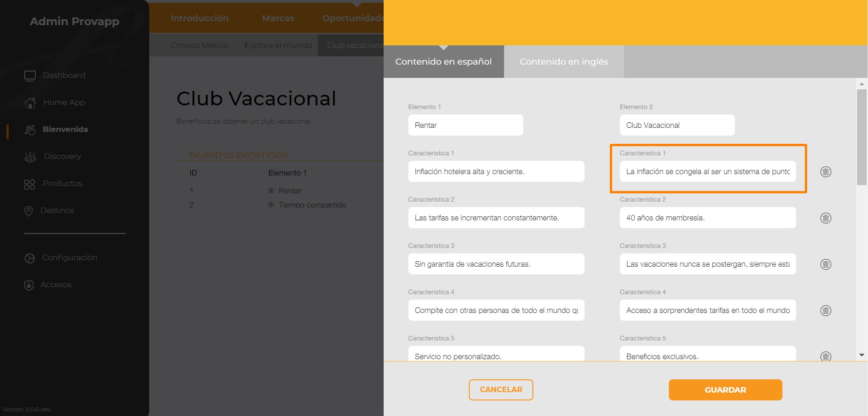Click the vertical scrollbar thumb
This screenshot has height=416, width=868.
tap(862, 137)
